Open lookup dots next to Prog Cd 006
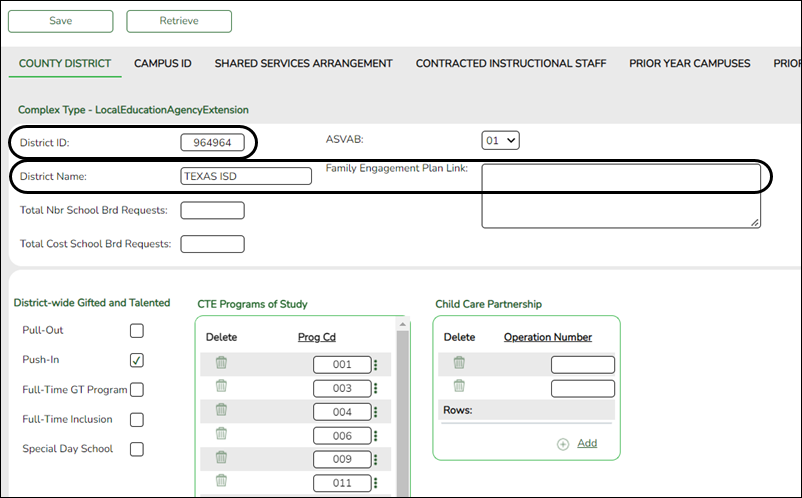This screenshot has height=498, width=802. click(x=375, y=436)
